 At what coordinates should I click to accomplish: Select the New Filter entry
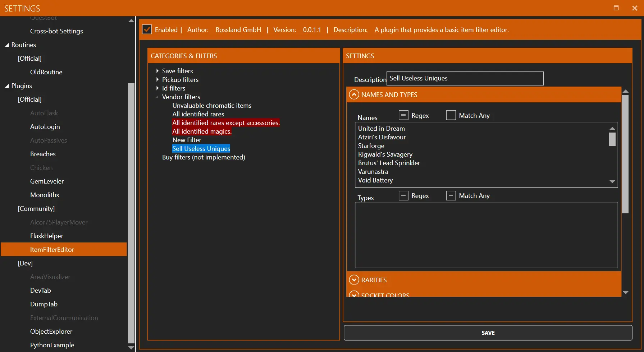point(187,140)
